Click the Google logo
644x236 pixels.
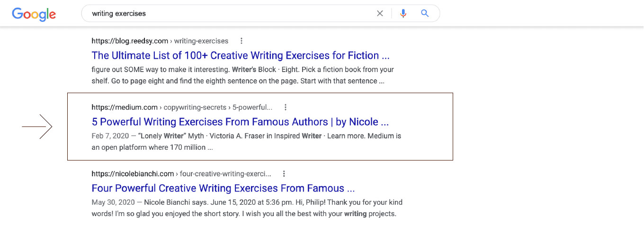[34, 14]
